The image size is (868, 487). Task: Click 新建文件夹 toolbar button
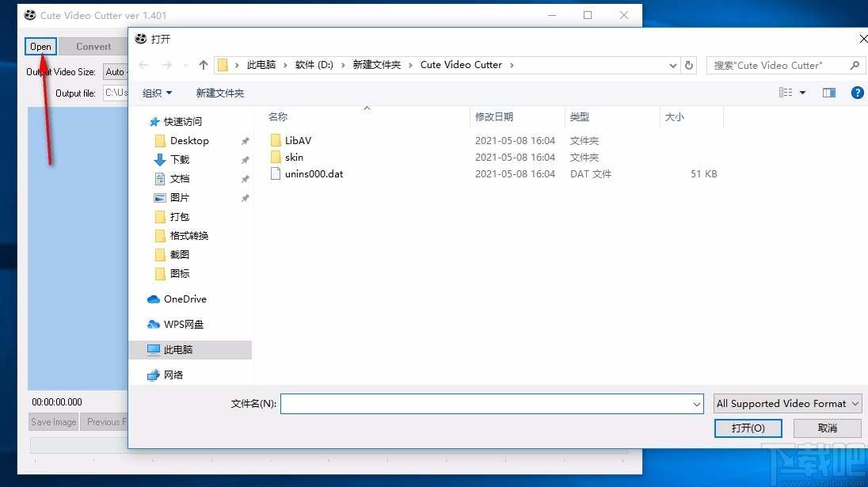tap(219, 93)
